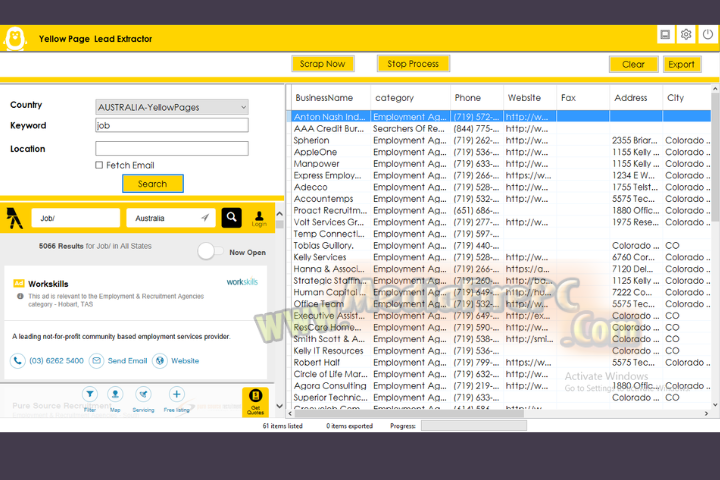Click the Progress bar in status bar
Viewport: 720px width, 480px height.
point(474,426)
